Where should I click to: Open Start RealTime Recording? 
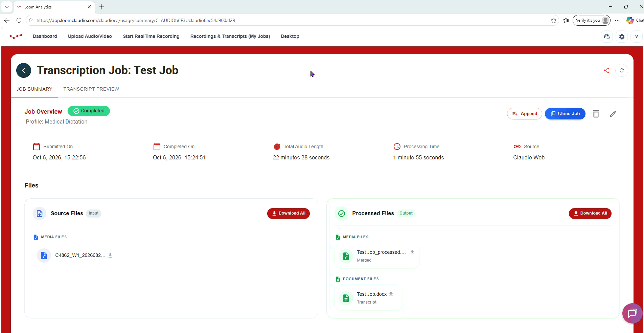click(x=151, y=36)
